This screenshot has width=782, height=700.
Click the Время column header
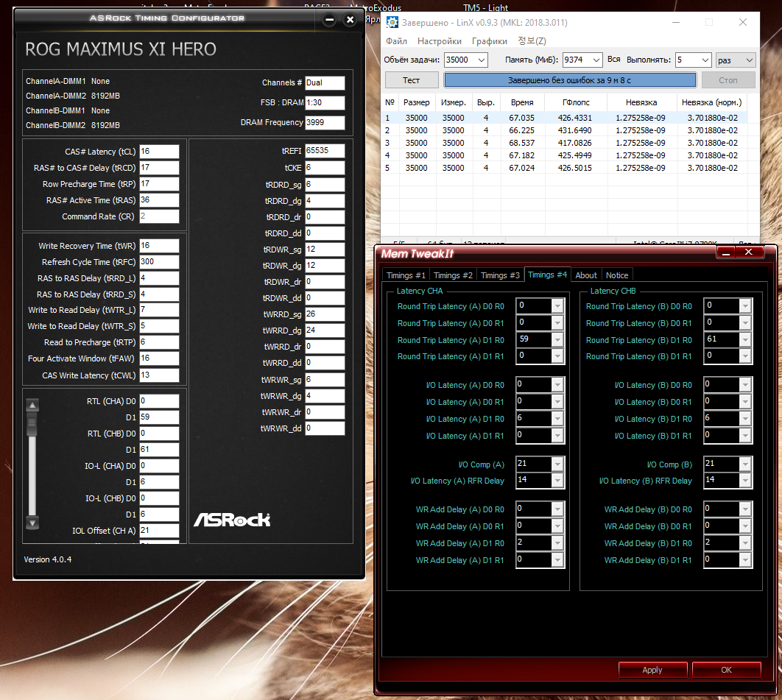tap(522, 102)
